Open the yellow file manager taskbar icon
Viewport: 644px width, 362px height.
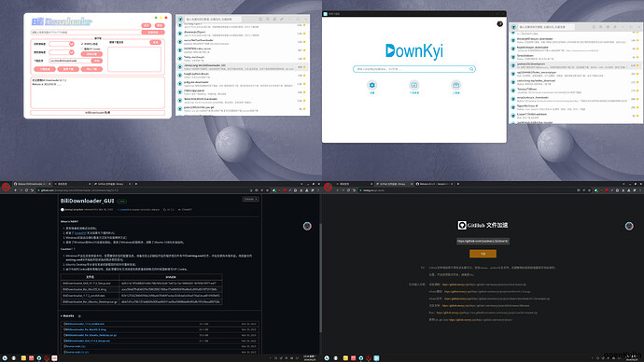[x=23, y=358]
